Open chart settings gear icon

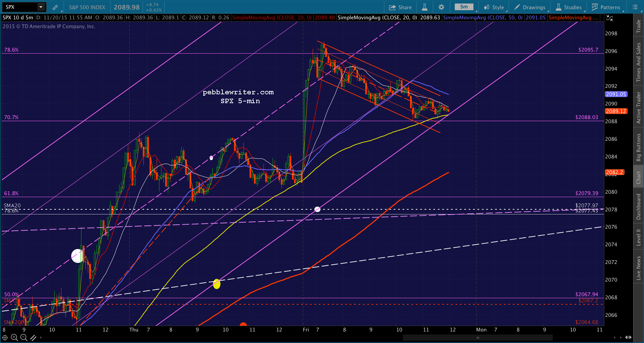(441, 7)
